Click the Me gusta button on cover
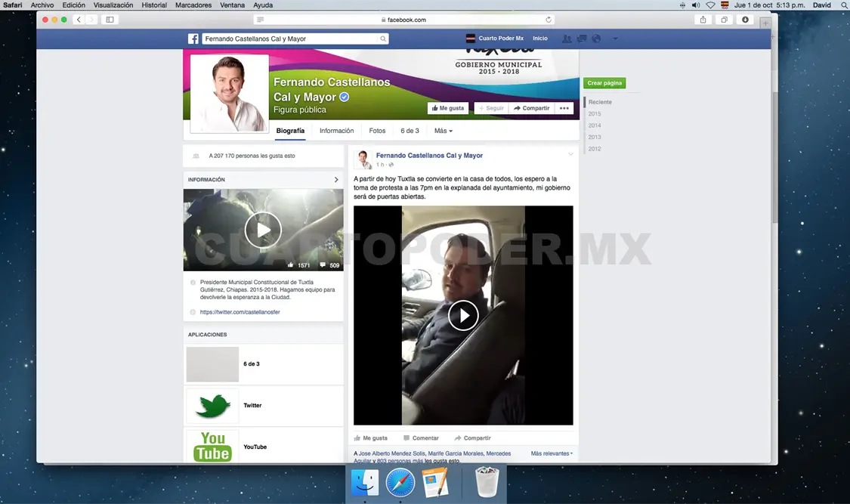The image size is (850, 504). 448,108
